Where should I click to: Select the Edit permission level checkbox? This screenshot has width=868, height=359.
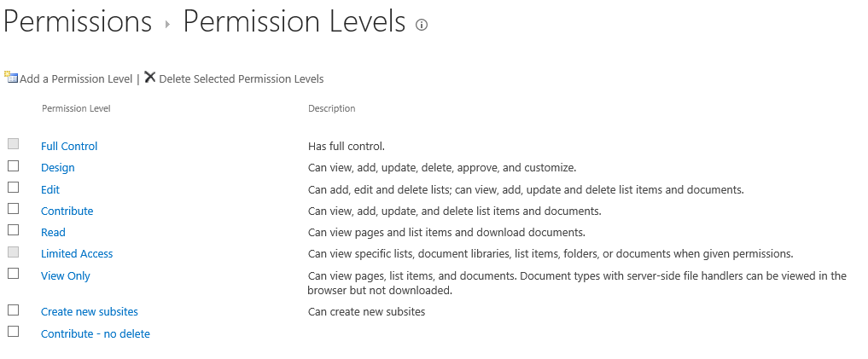click(13, 188)
